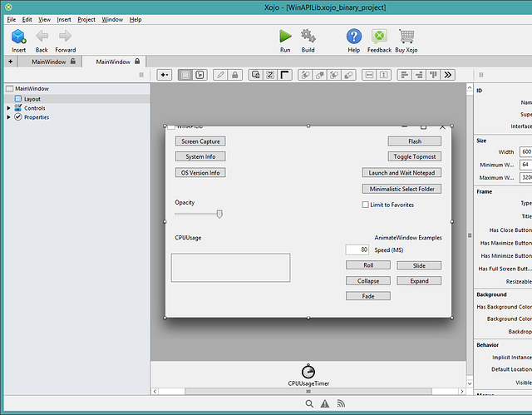The image size is (532, 415).
Task: Switch to the code view toolbar icon
Action: pyautogui.click(x=199, y=75)
